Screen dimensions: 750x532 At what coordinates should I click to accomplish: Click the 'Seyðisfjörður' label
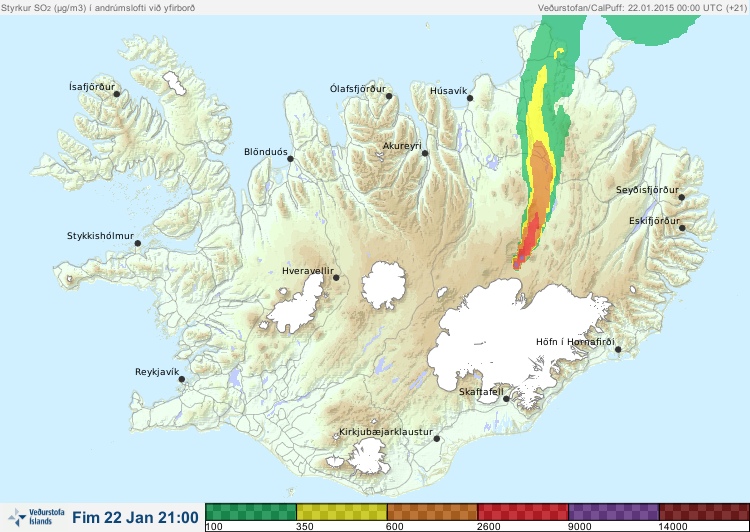[647, 190]
